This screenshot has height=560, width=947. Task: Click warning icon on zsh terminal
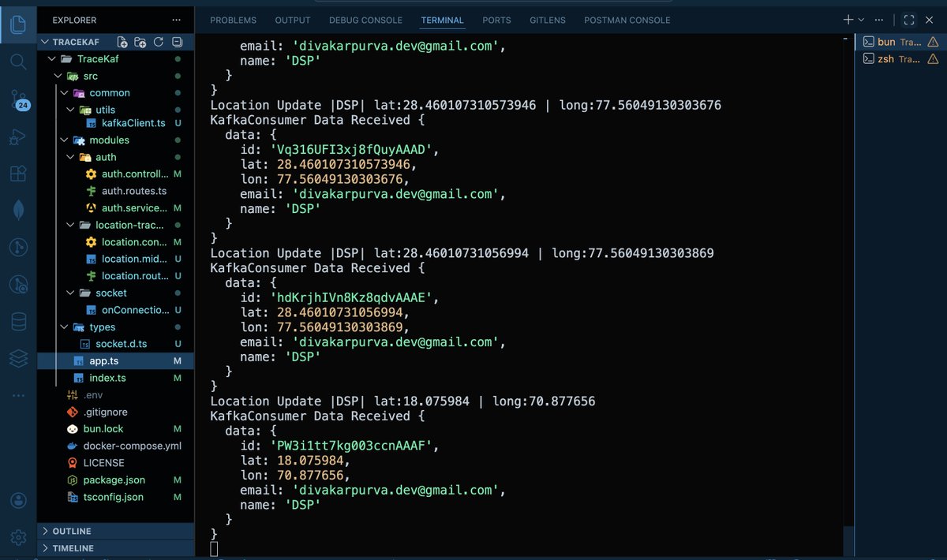click(x=933, y=59)
